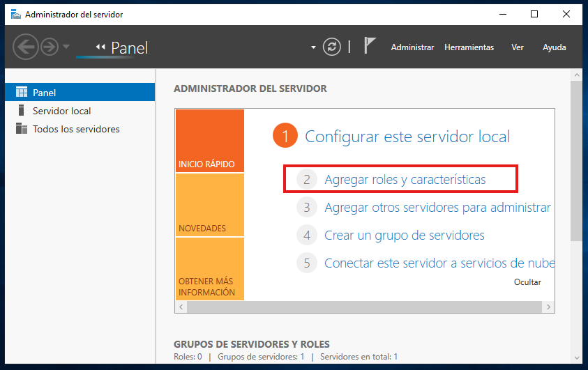Click the Servidor local server icon
The image size is (588, 370).
coord(22,111)
